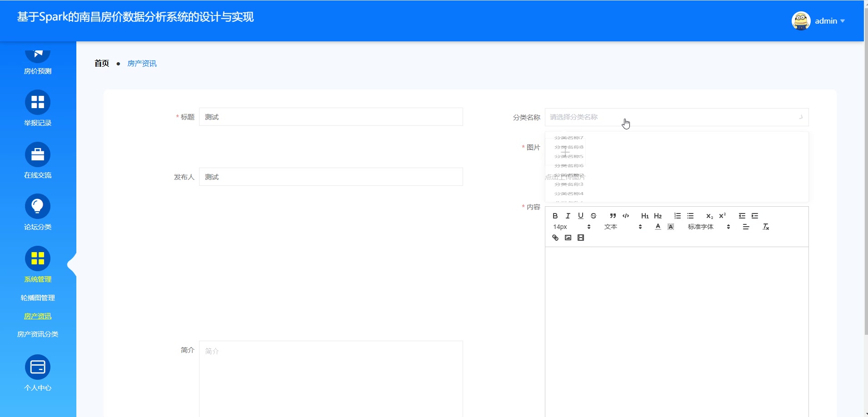Open 在线交流 in the sidebar
Viewport: 868px width, 417px height.
[38, 161]
